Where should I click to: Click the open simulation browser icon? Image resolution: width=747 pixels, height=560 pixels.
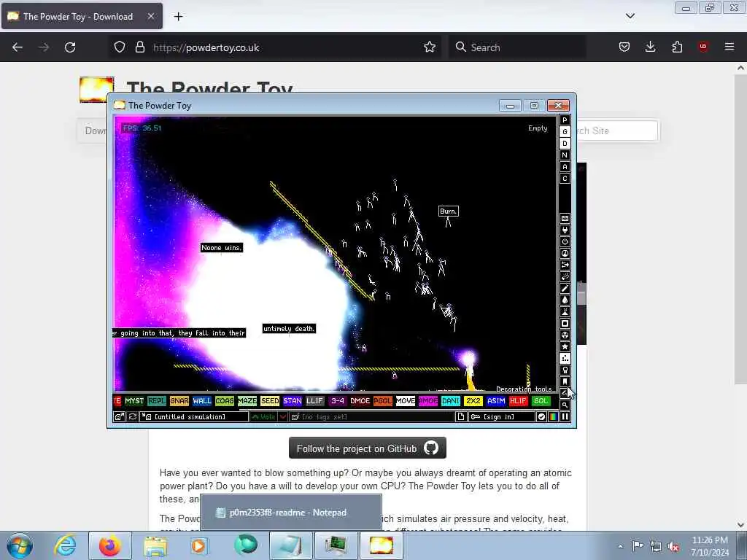click(x=119, y=416)
